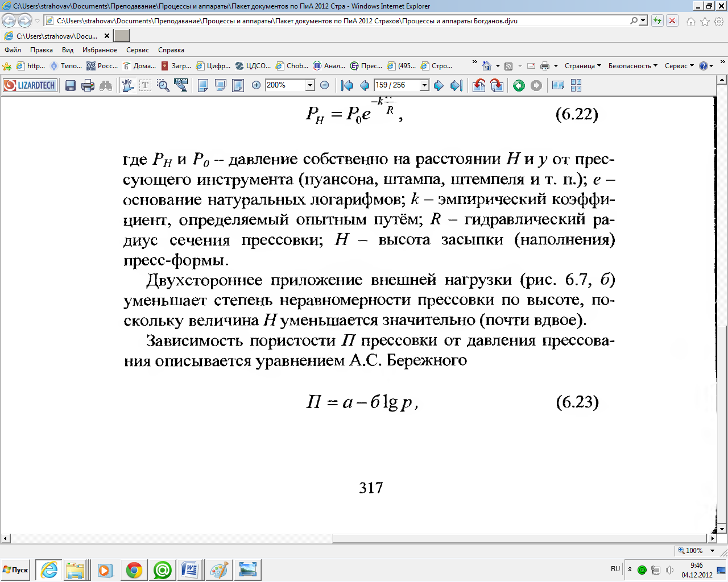Expand the Безопасность menu
The image size is (728, 582).
tap(632, 66)
